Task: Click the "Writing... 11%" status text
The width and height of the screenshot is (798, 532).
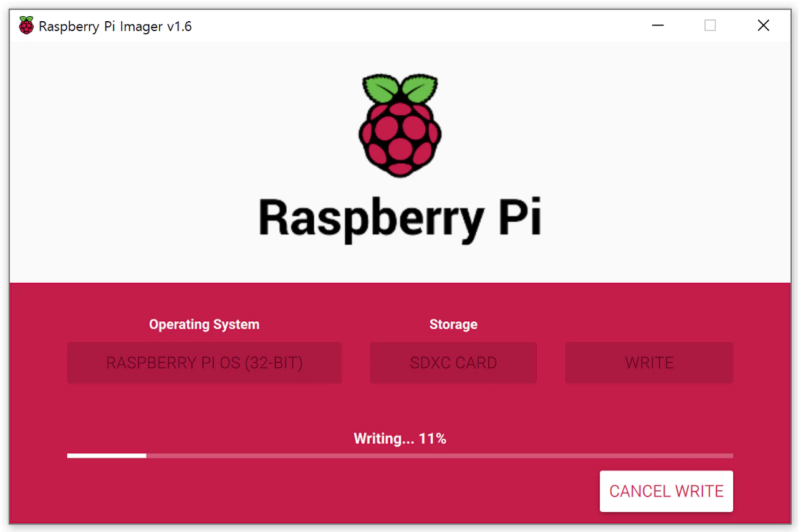Action: tap(400, 439)
